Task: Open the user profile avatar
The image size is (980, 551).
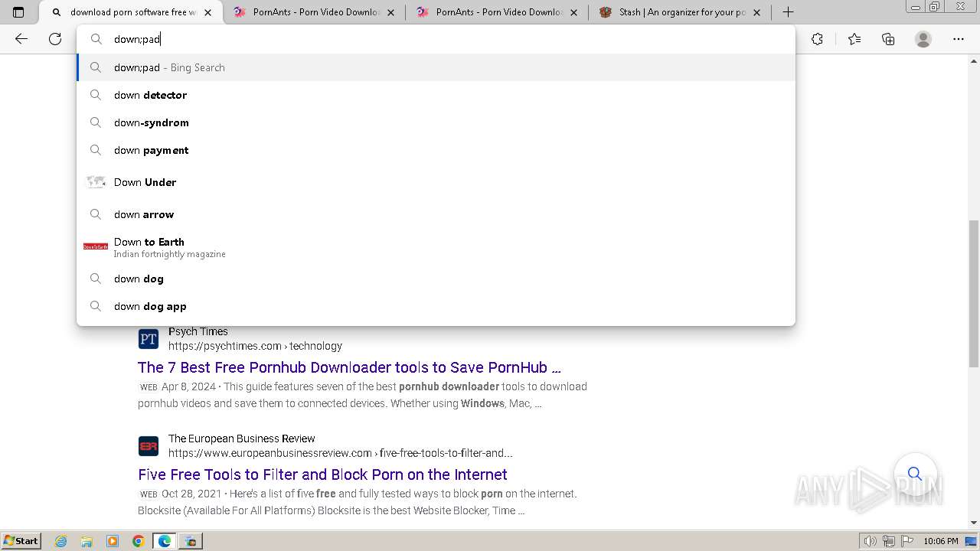Action: coord(923,39)
